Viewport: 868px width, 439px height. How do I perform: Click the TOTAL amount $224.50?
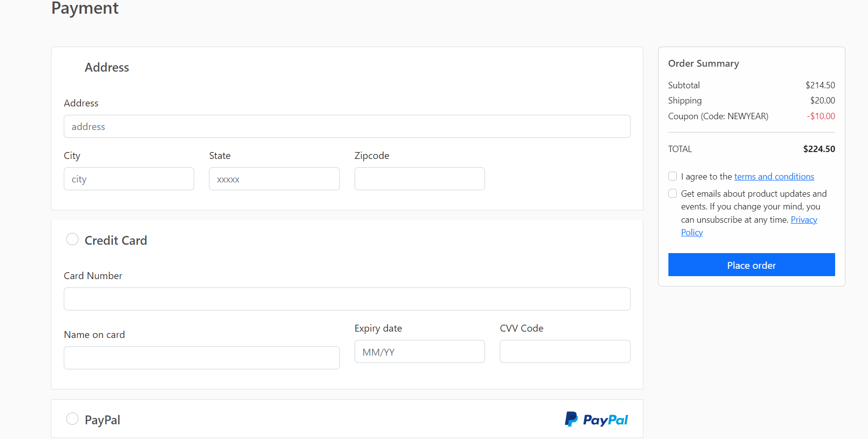pos(819,149)
